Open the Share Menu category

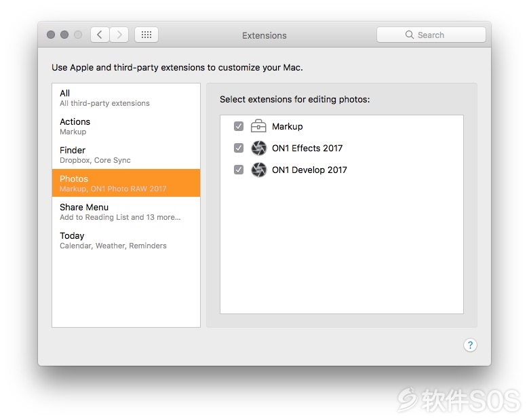pyautogui.click(x=126, y=212)
